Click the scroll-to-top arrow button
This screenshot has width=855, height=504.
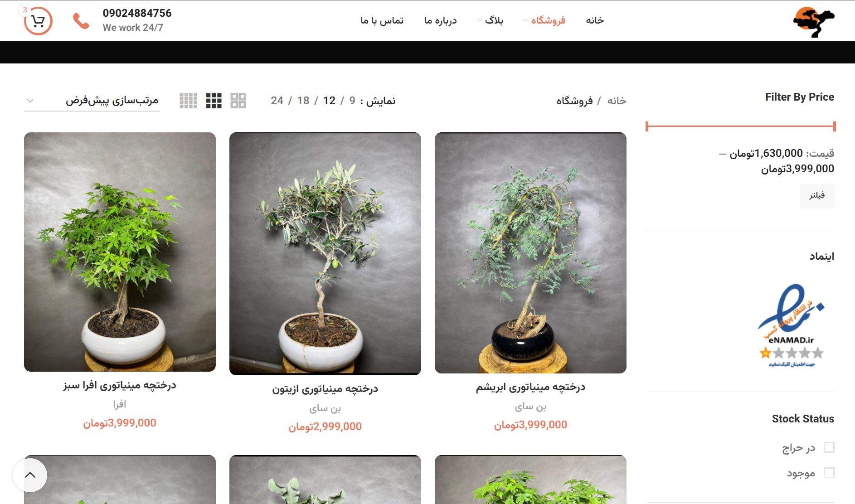[30, 475]
